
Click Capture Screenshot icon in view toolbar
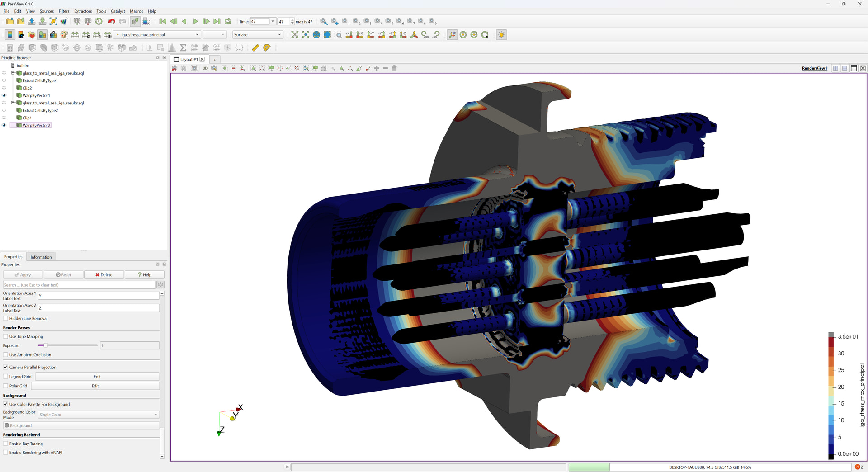[194, 68]
